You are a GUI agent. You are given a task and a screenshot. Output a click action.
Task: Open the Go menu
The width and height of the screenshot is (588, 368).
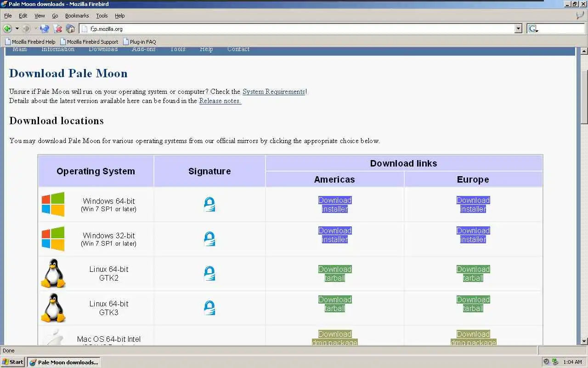(x=55, y=16)
